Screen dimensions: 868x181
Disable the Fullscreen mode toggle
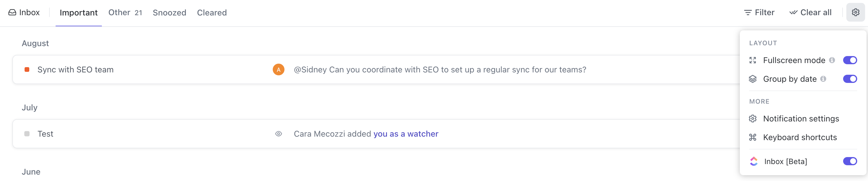click(x=850, y=60)
